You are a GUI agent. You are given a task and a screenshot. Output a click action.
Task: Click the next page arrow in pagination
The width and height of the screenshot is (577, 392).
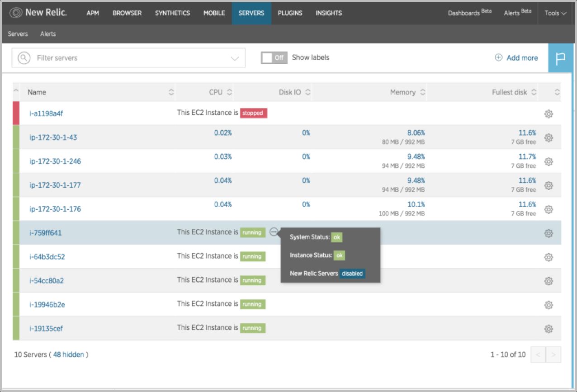tap(553, 354)
